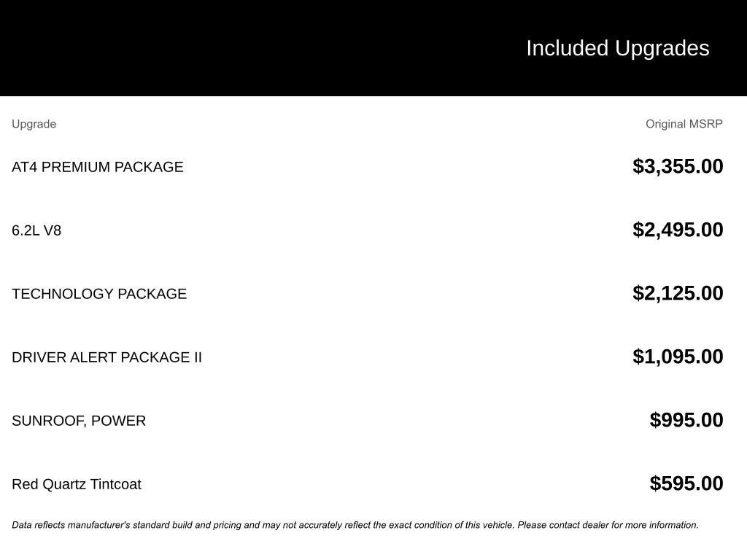Click the Included Upgrades heading
747x560 pixels.
pos(617,48)
